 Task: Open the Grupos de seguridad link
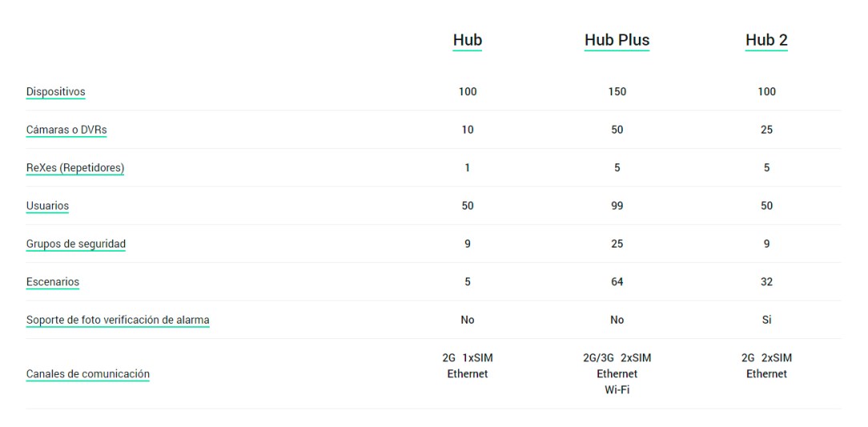(x=76, y=244)
